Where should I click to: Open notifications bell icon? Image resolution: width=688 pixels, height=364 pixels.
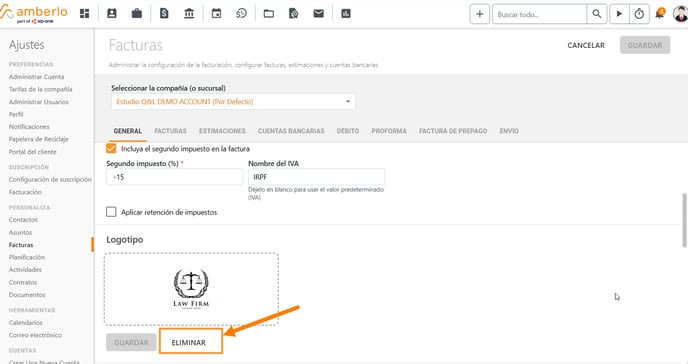[x=659, y=14]
